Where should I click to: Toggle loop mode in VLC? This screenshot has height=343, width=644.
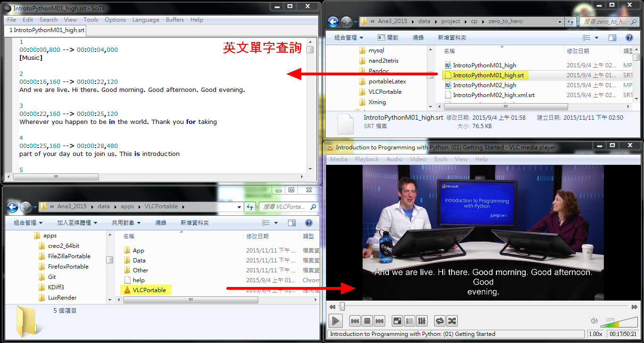[440, 321]
